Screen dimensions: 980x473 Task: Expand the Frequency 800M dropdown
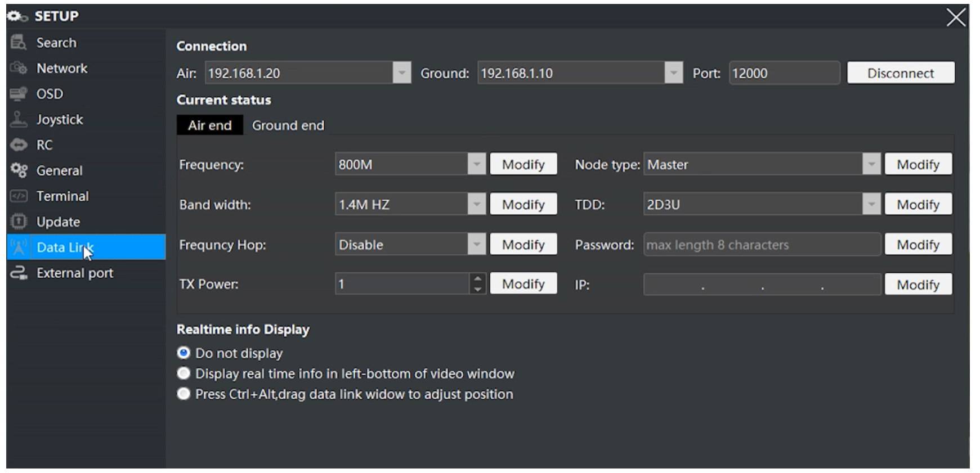point(476,164)
